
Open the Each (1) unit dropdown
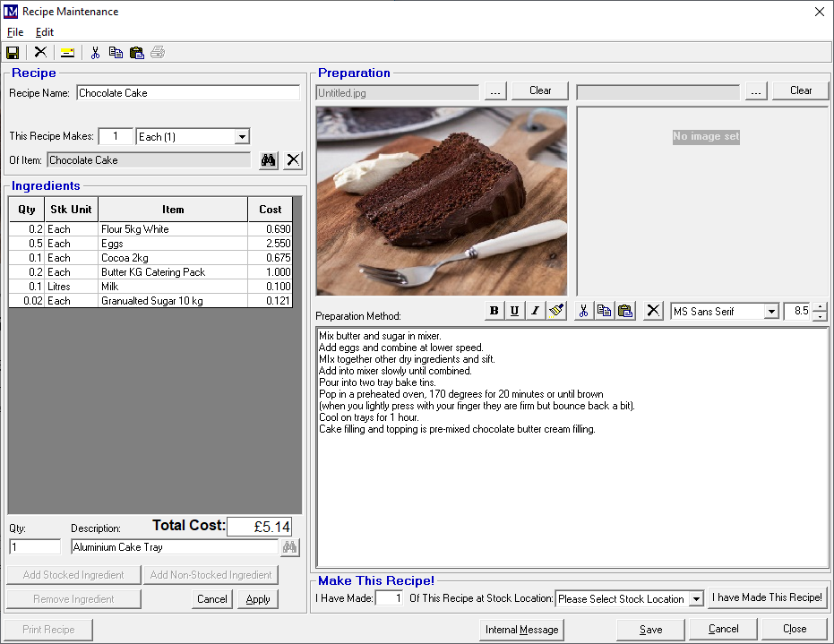[x=241, y=137]
